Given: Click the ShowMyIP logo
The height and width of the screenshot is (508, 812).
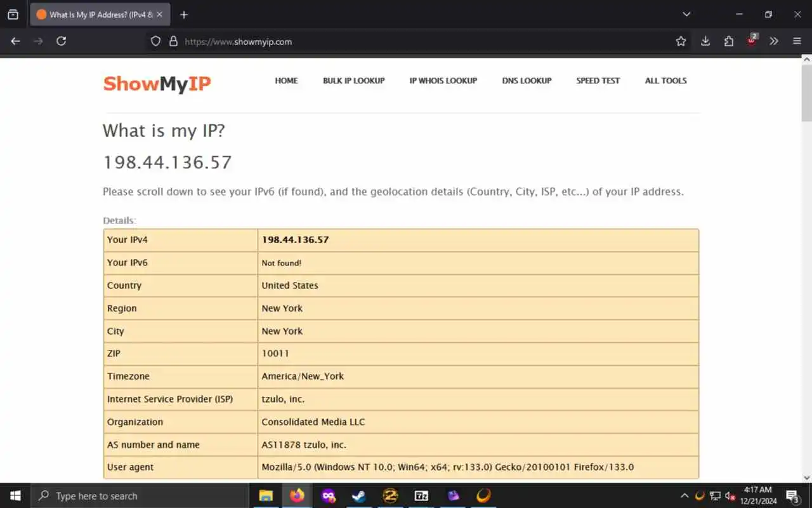Looking at the screenshot, I should (x=157, y=83).
